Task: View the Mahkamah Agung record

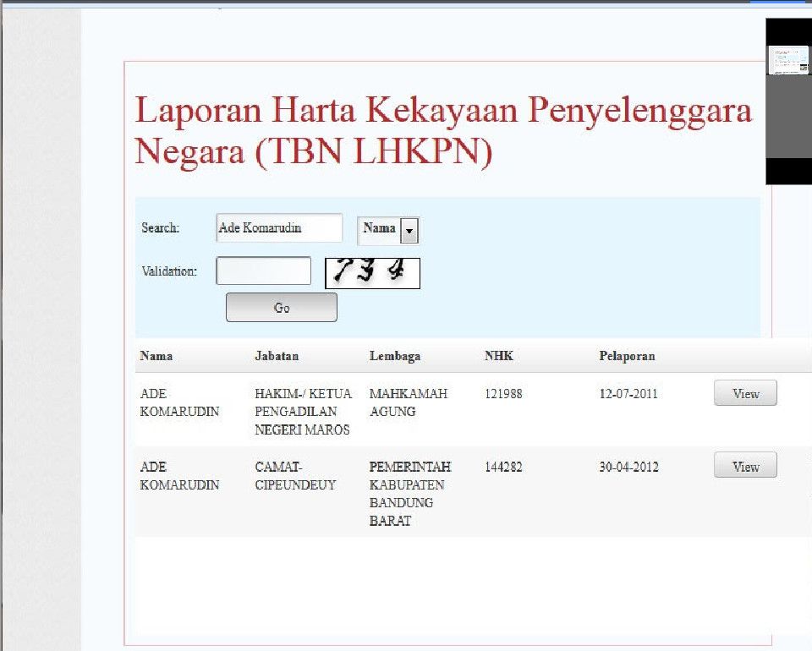Action: pyautogui.click(x=744, y=394)
